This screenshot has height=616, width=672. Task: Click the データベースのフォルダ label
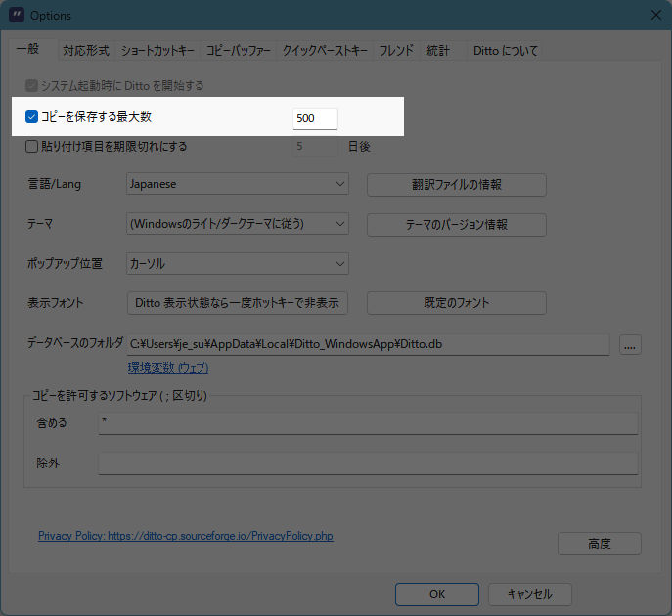[x=75, y=342]
